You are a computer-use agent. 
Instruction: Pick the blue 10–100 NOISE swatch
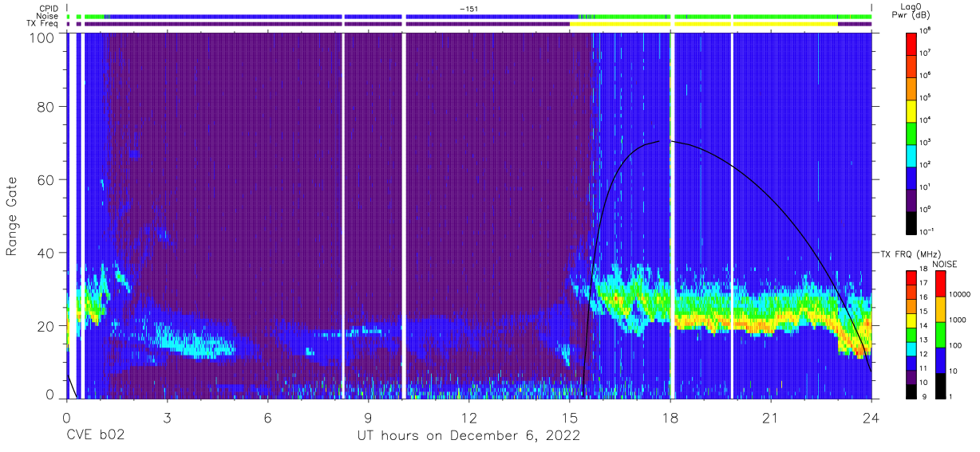tap(941, 360)
